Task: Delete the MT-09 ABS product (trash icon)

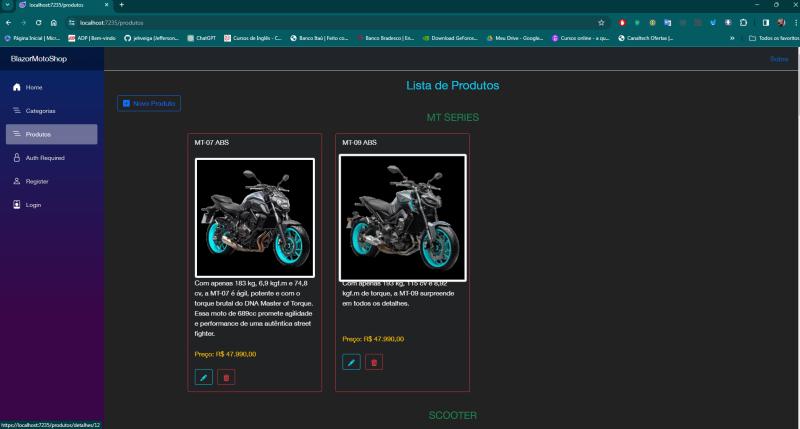Action: 374,362
